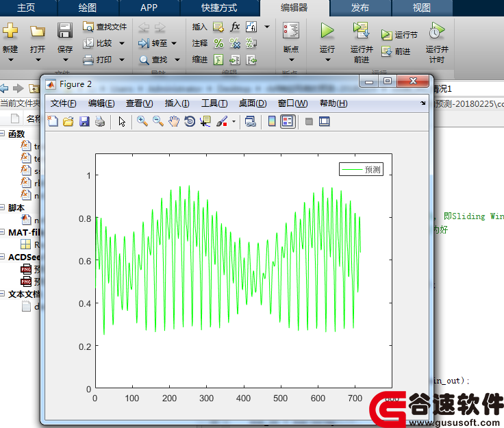Click Print Figure icon in Figure 2 toolbar

(100, 121)
